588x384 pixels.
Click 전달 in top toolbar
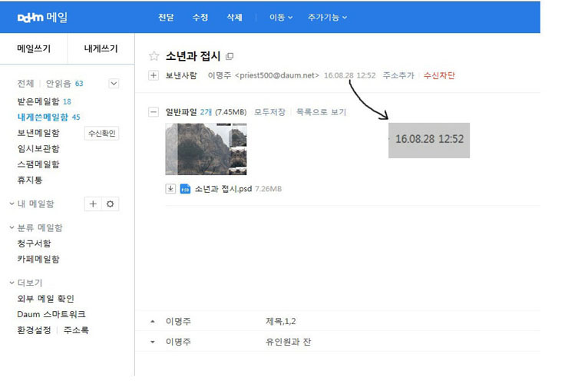point(166,17)
